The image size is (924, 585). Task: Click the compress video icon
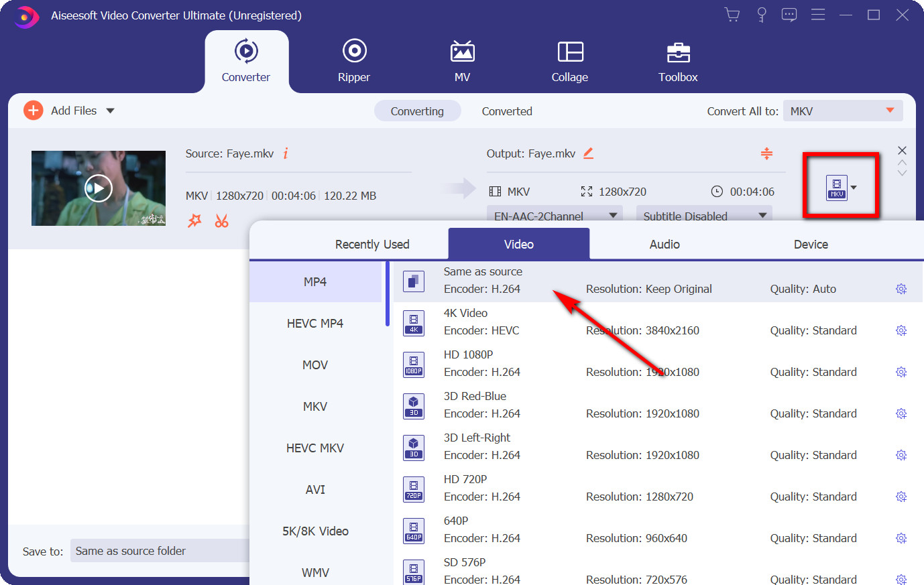click(x=766, y=153)
